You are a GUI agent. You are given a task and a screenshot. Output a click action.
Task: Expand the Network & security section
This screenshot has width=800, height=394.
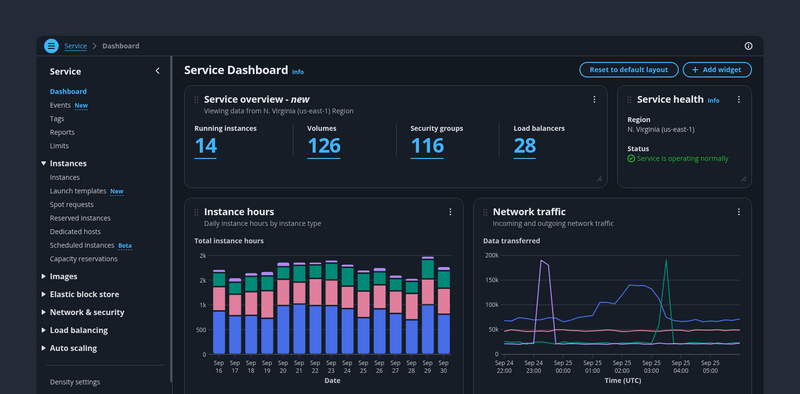[43, 312]
